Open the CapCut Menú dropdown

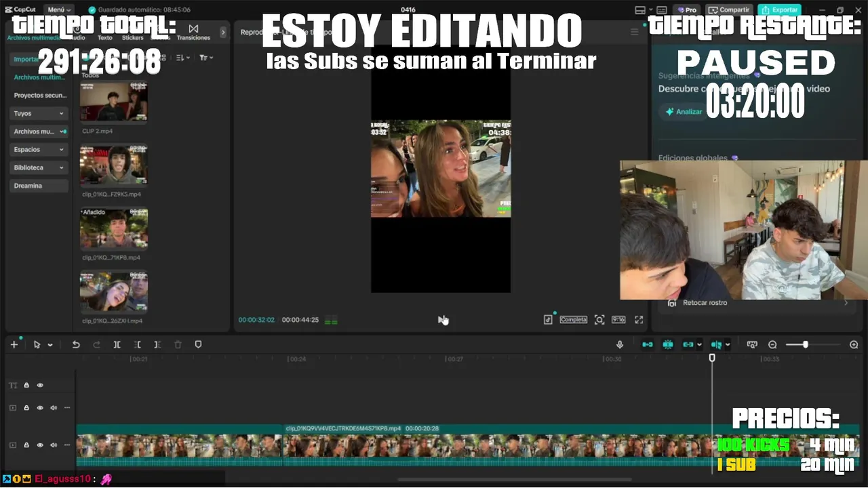(59, 9)
